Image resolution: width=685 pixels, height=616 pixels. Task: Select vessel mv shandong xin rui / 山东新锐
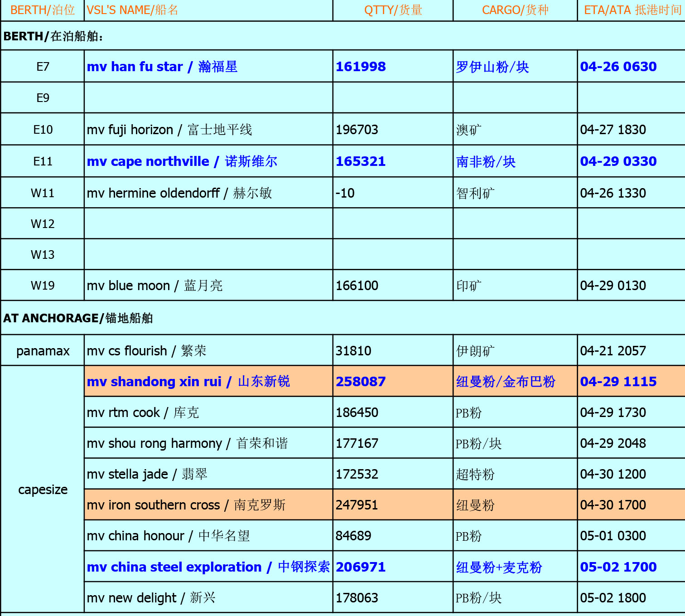pyautogui.click(x=208, y=381)
